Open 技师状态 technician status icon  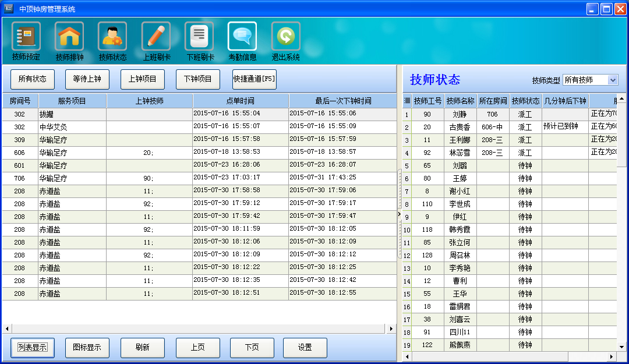pyautogui.click(x=112, y=37)
